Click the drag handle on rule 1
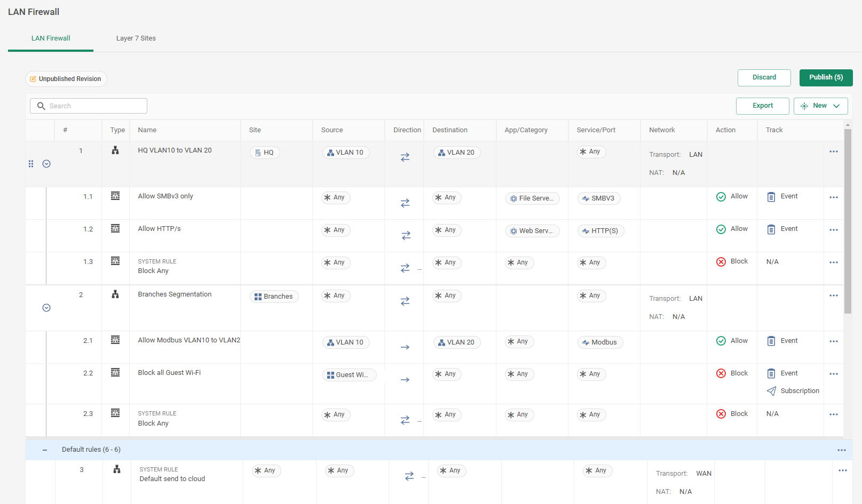This screenshot has width=862, height=504. click(31, 164)
